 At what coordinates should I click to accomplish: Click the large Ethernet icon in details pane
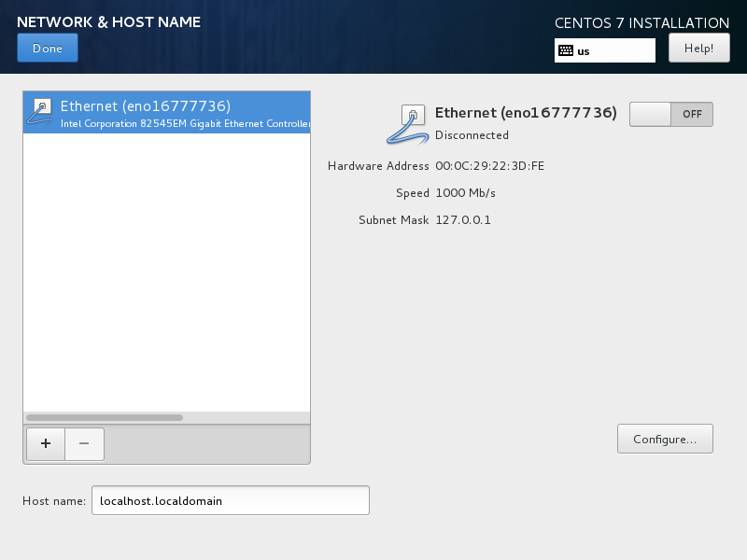point(406,125)
